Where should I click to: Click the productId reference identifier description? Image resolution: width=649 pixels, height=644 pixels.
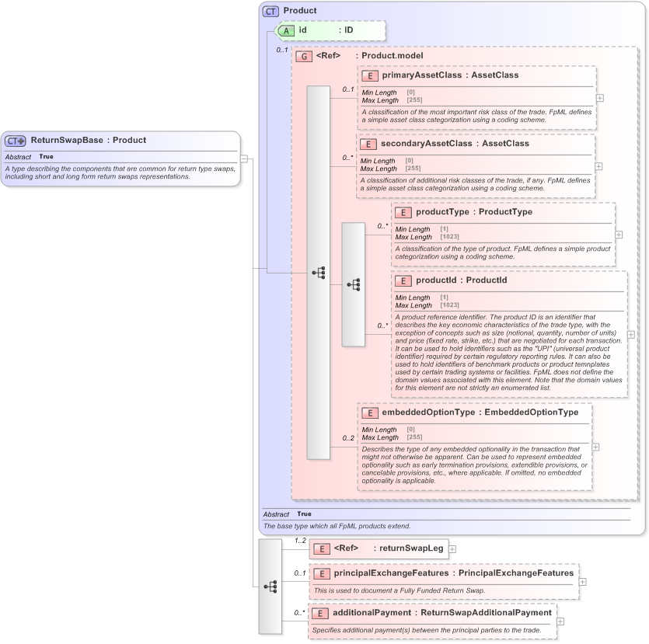tap(508, 353)
